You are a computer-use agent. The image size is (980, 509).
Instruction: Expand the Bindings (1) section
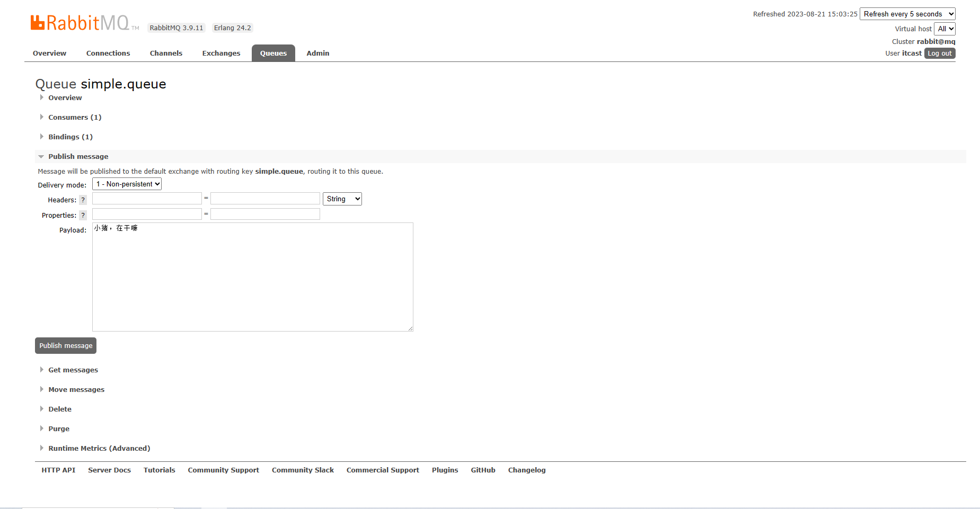click(70, 137)
